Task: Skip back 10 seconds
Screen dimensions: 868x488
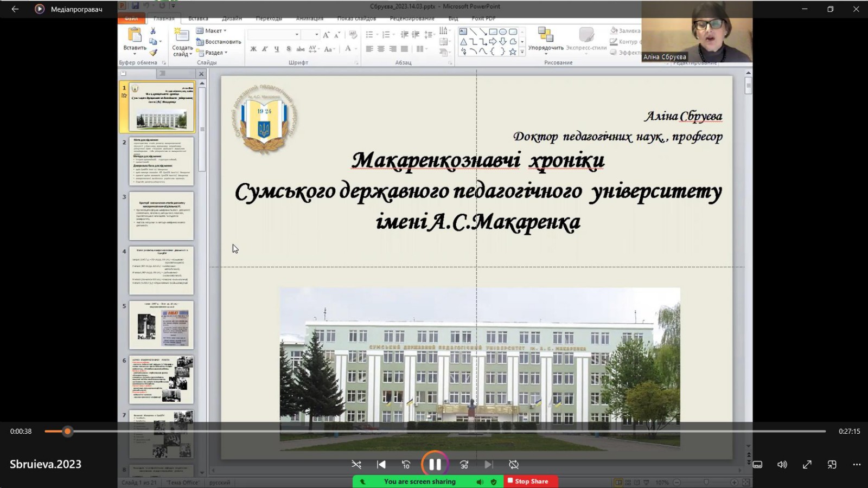Action: 406,465
